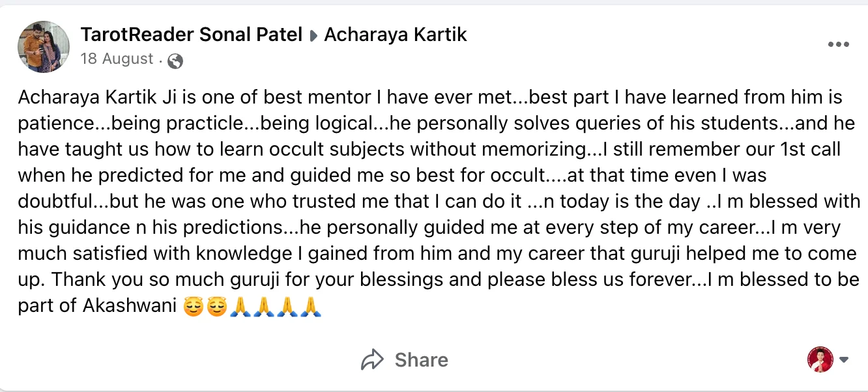Click the second folded hands emoji
Screen dimensions: 868x392
264,305
